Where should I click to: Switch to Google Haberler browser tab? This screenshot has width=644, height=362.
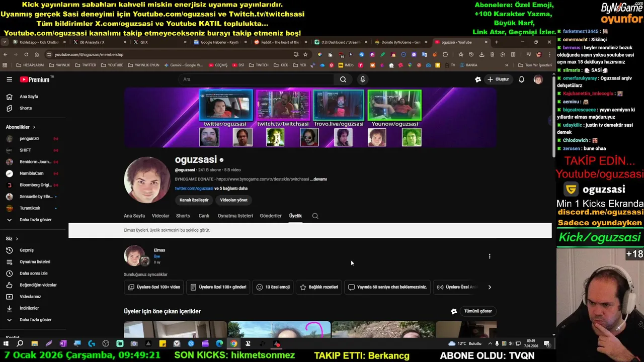219,42
